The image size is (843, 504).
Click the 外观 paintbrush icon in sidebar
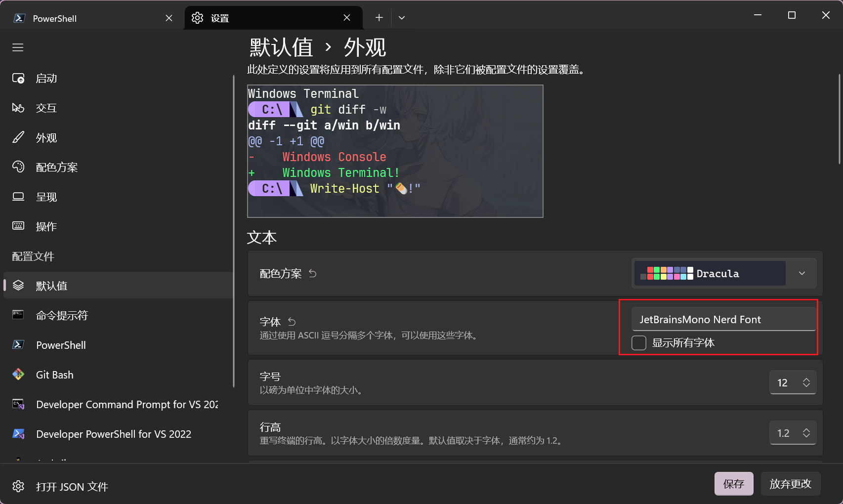(18, 137)
